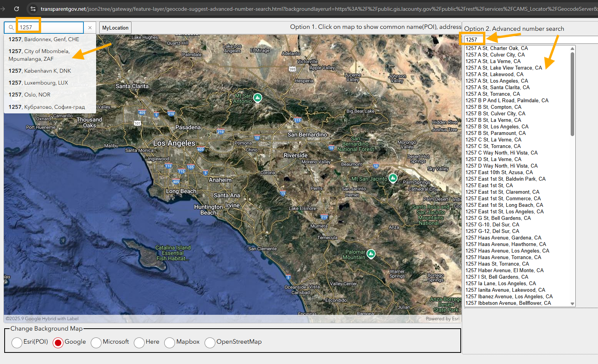The width and height of the screenshot is (598, 364).
Task: Select 1257 A St, Los Angeles, CA result
Action: [x=496, y=81]
